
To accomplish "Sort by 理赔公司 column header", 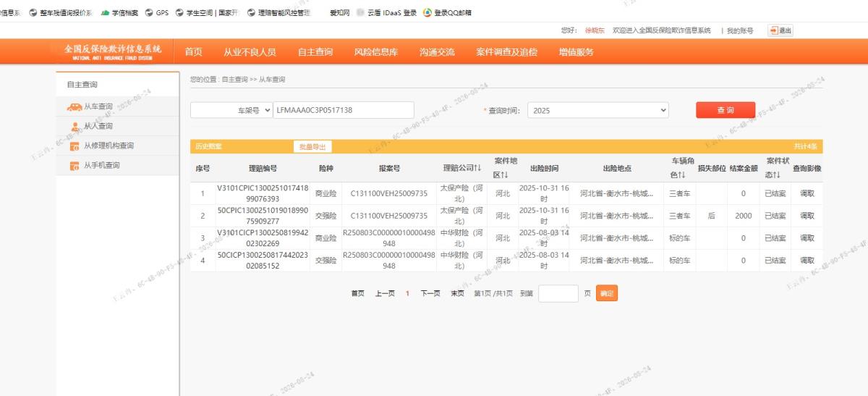I will pyautogui.click(x=462, y=168).
